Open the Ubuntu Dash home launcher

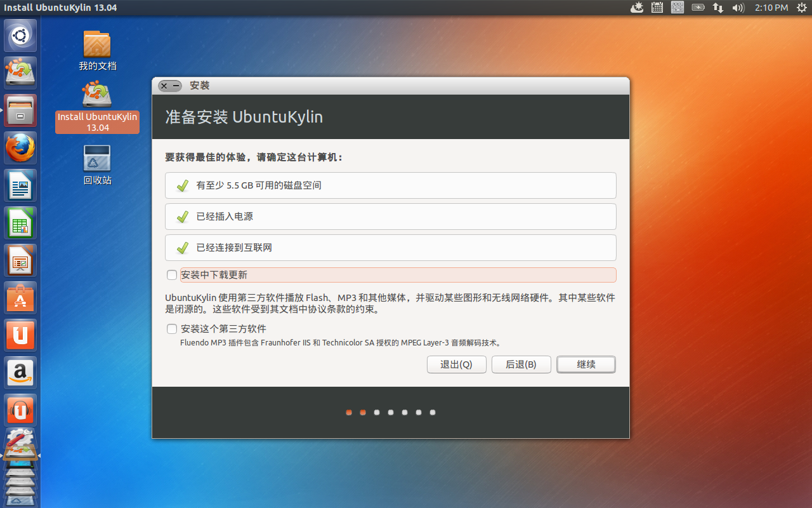tap(20, 36)
